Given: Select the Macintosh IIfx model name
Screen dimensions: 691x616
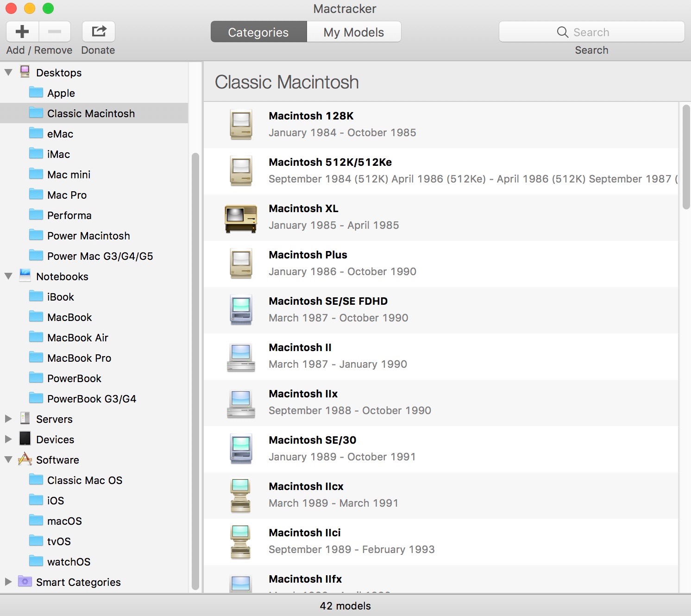Looking at the screenshot, I should [305, 579].
